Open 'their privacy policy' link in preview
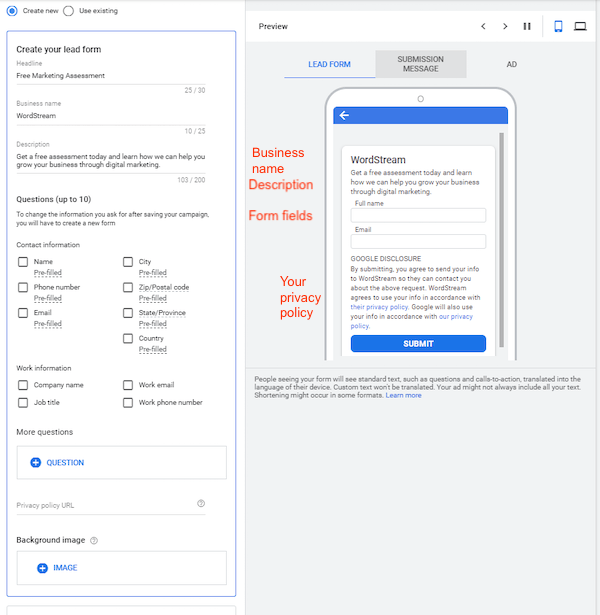Image resolution: width=600 pixels, height=615 pixels. (x=379, y=307)
